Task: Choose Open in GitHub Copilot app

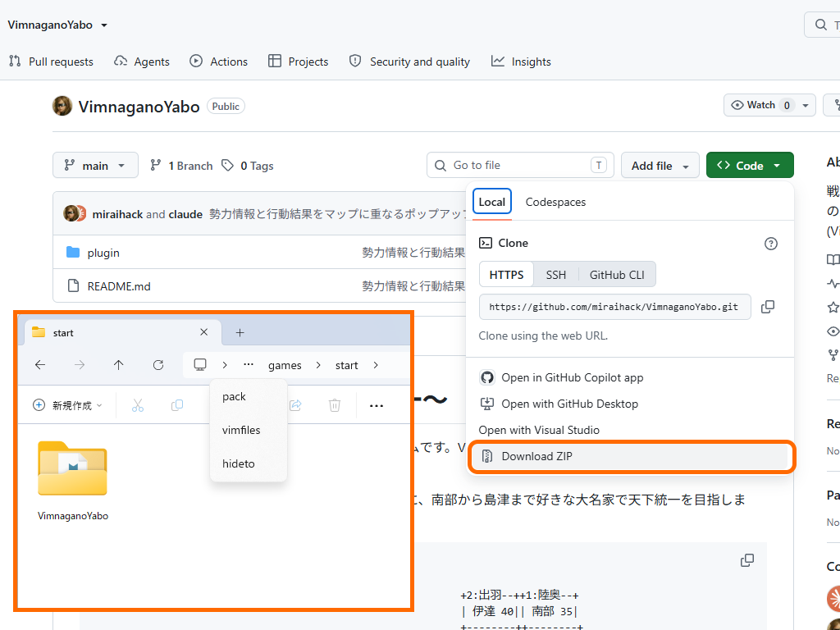Action: [561, 377]
